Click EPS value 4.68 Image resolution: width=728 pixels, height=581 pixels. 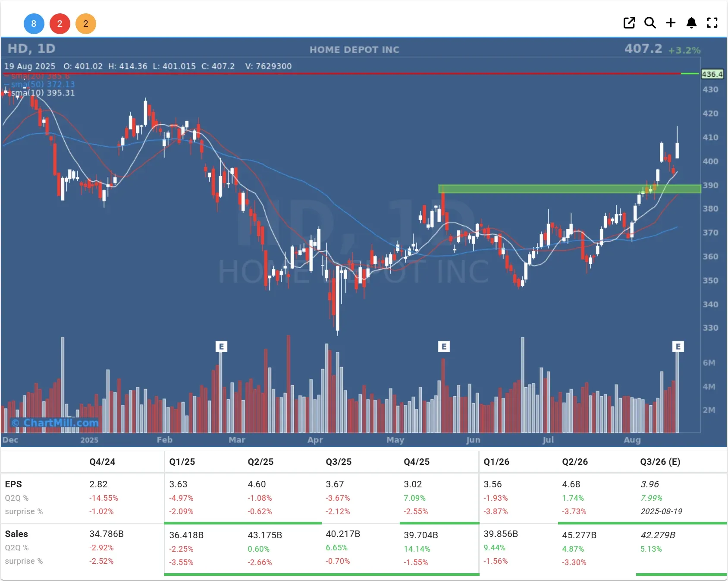pyautogui.click(x=571, y=484)
